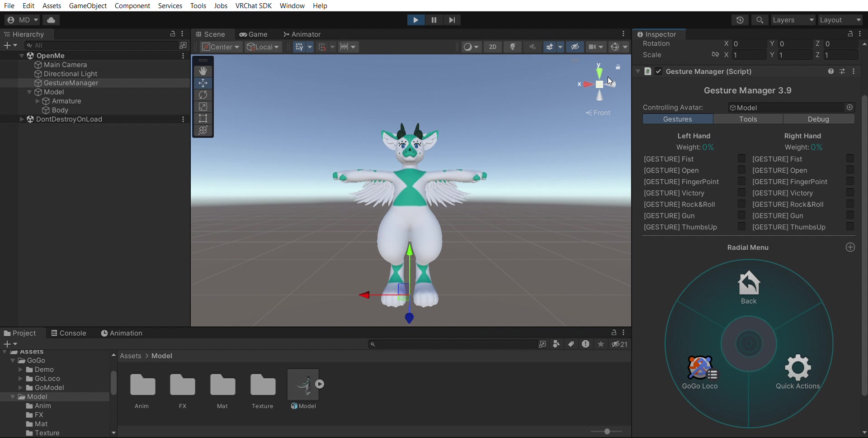Screen dimensions: 868x438
Task: Adjust the Project icon size slider
Action: coord(607,431)
